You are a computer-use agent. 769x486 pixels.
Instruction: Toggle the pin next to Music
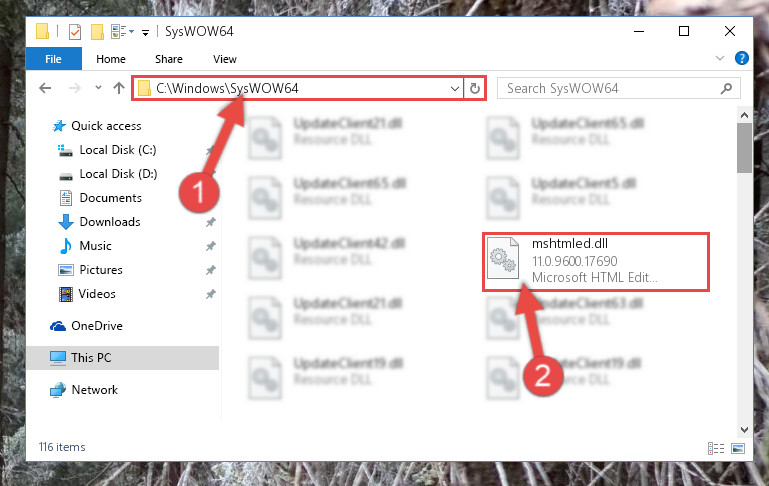pyautogui.click(x=210, y=246)
